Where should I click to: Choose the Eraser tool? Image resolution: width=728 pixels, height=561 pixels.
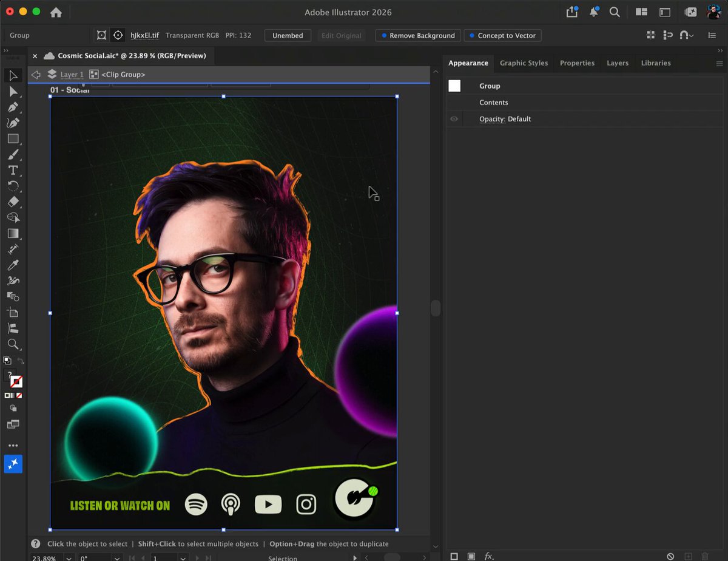13,202
